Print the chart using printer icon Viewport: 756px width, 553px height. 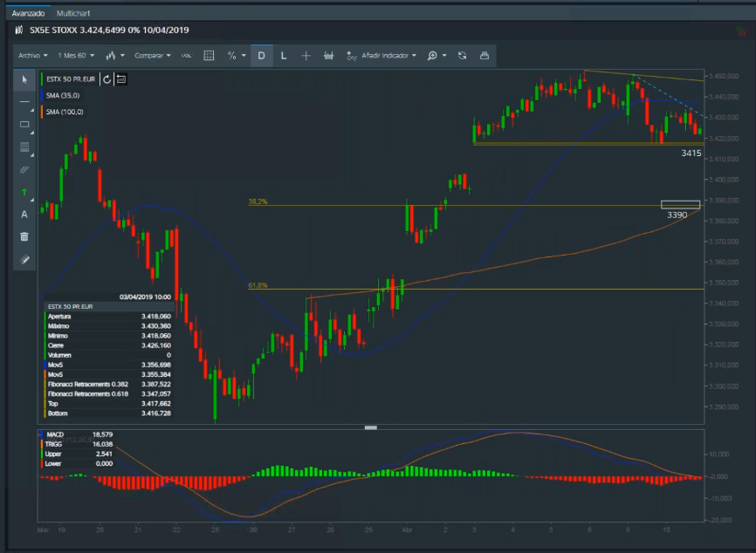coord(485,56)
